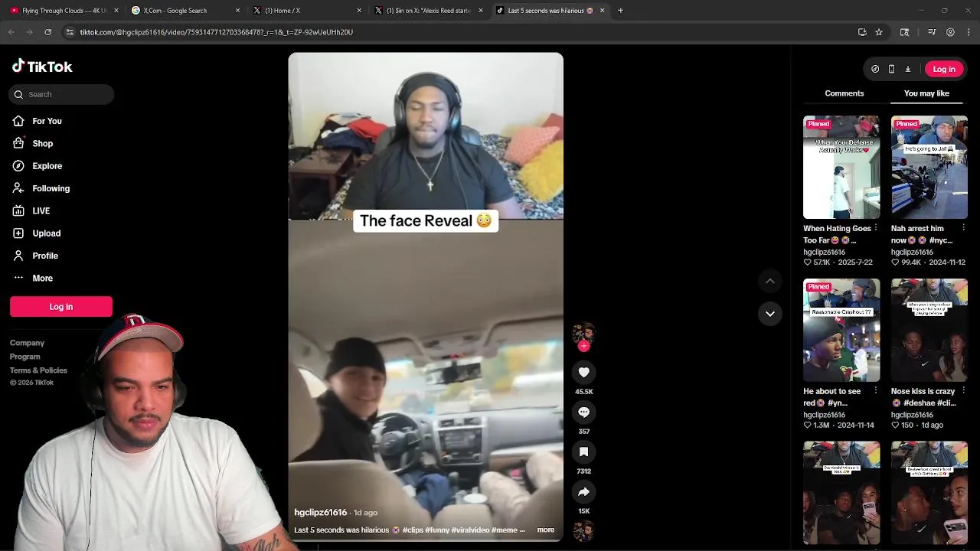Switch to the Comments tab
Screen dimensions: 980x551
click(x=844, y=93)
